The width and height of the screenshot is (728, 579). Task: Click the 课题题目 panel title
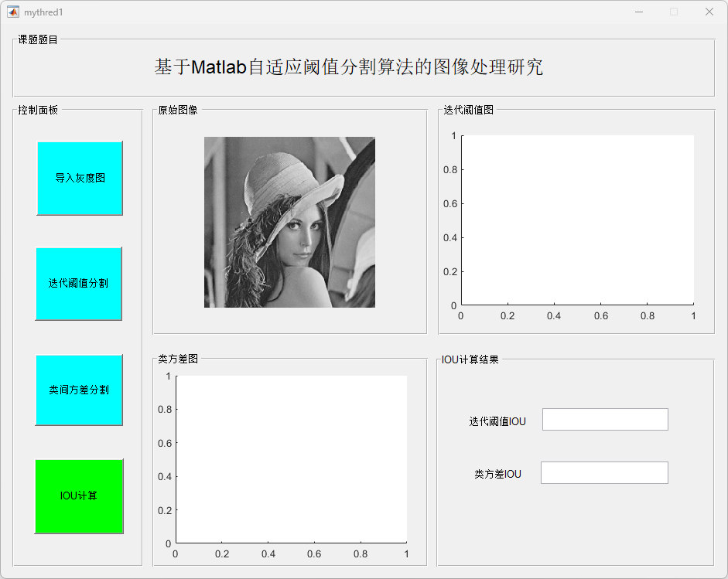pyautogui.click(x=38, y=40)
